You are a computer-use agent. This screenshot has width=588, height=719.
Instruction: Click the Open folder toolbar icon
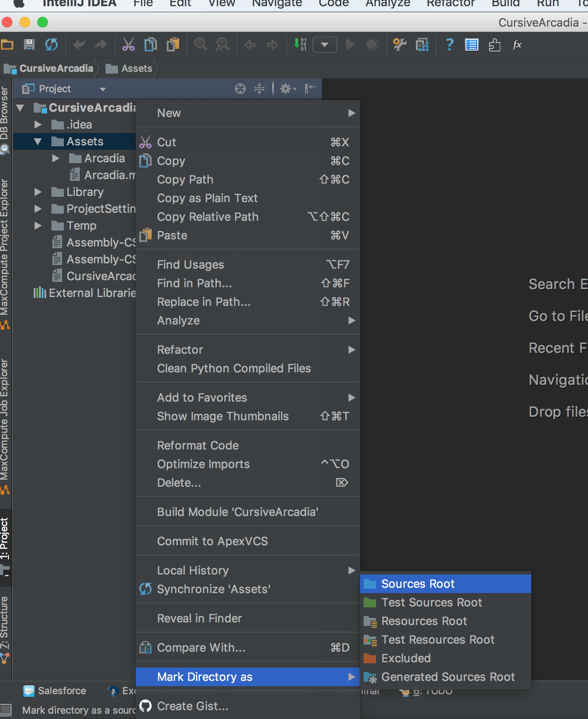[7, 45]
